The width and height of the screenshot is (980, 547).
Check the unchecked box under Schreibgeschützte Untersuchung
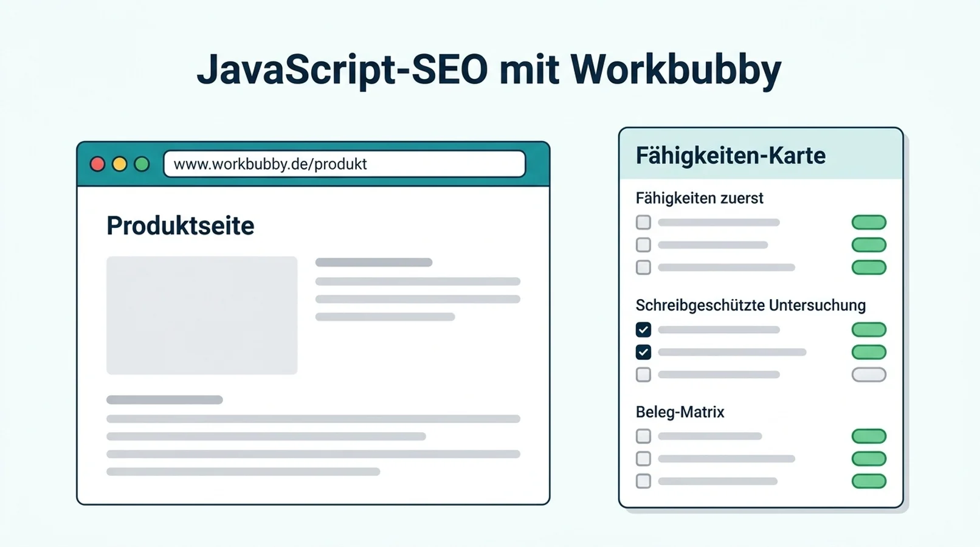tap(643, 374)
